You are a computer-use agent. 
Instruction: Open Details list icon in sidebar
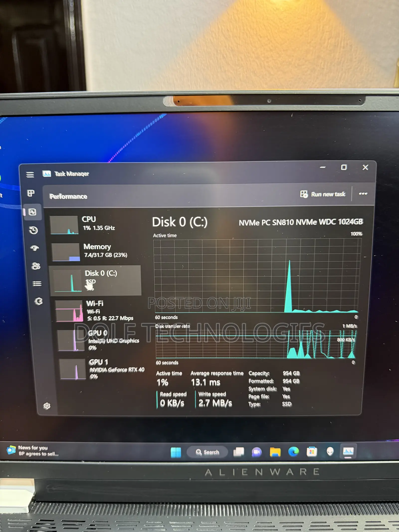[37, 284]
